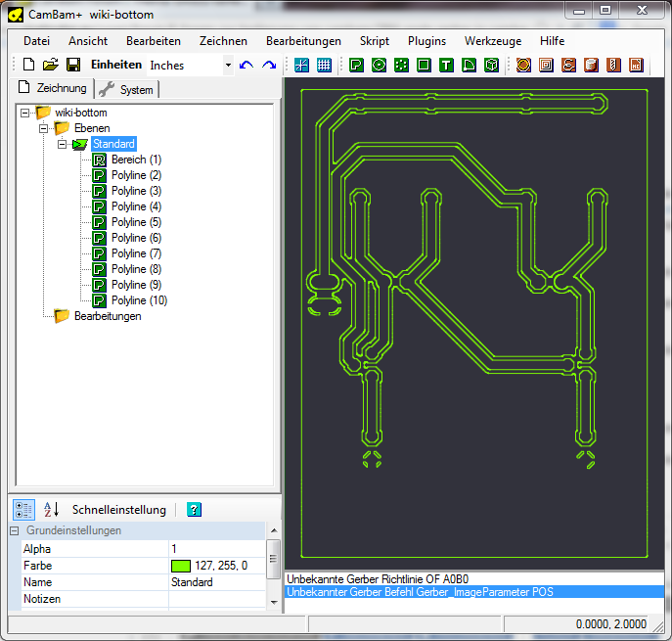This screenshot has height=641, width=672.
Task: Select Polyline (5) in the tree
Action: pyautogui.click(x=136, y=222)
